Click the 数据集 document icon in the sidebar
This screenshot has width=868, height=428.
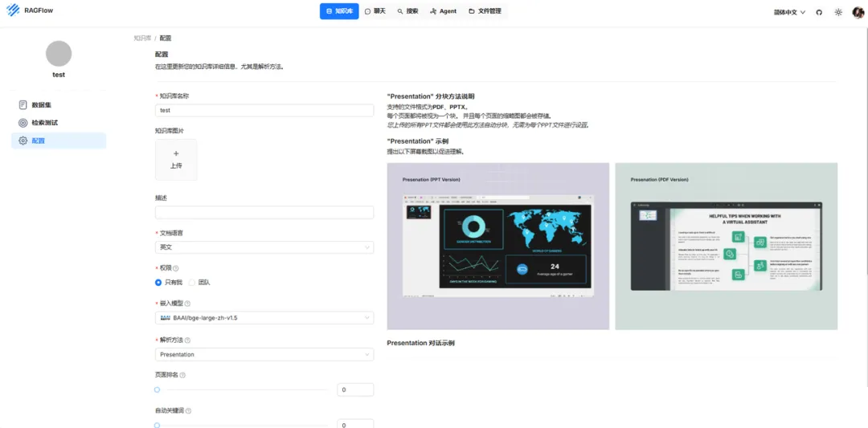click(23, 104)
